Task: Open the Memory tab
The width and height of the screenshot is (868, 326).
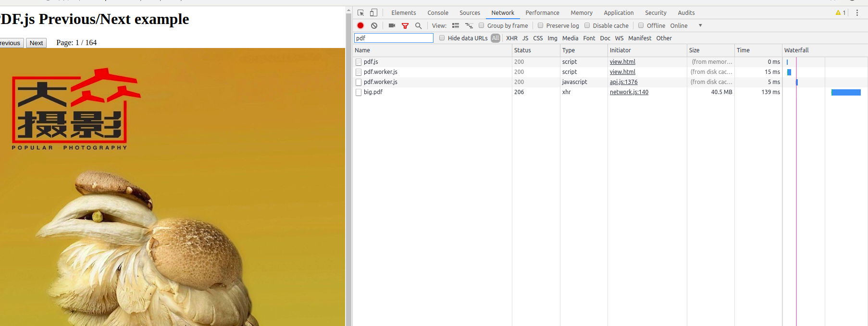Action: pos(582,13)
